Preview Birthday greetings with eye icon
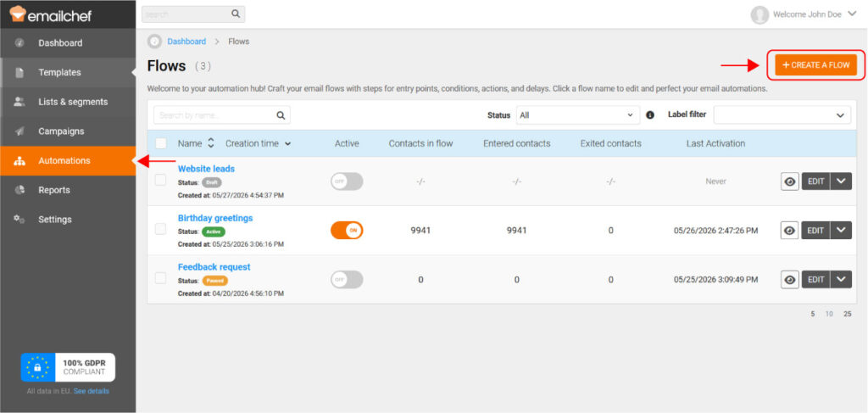The width and height of the screenshot is (868, 413). (790, 231)
